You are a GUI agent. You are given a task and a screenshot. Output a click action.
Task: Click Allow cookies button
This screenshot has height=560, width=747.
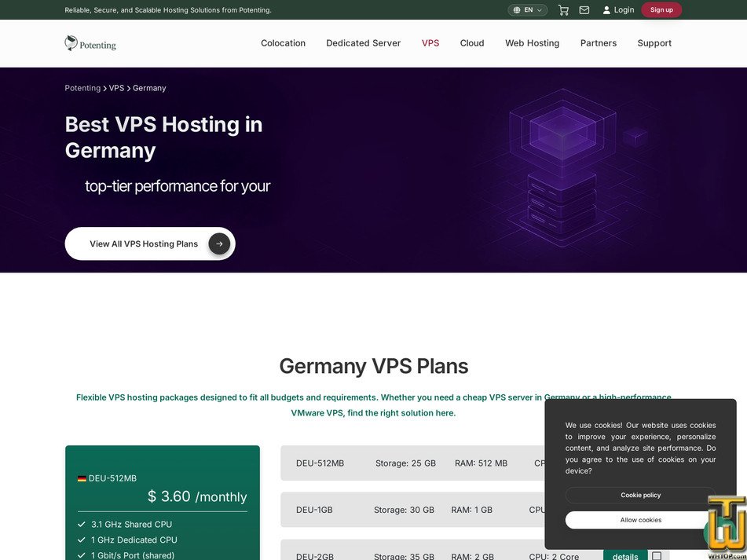coord(640,520)
